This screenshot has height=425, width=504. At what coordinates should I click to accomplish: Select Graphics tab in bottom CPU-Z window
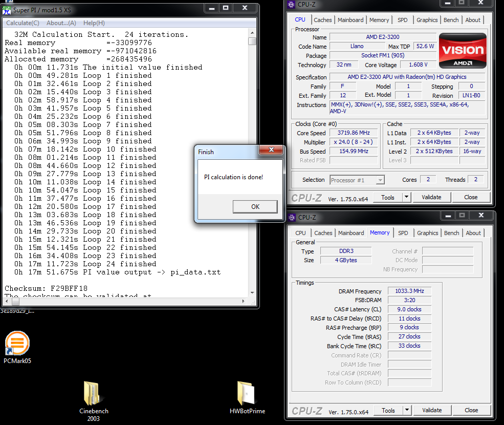pyautogui.click(x=427, y=233)
